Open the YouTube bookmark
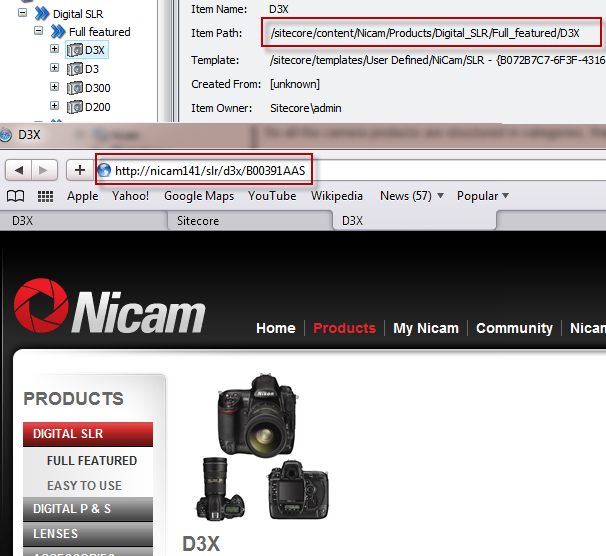Screen dimensions: 606x556 [x=272, y=196]
